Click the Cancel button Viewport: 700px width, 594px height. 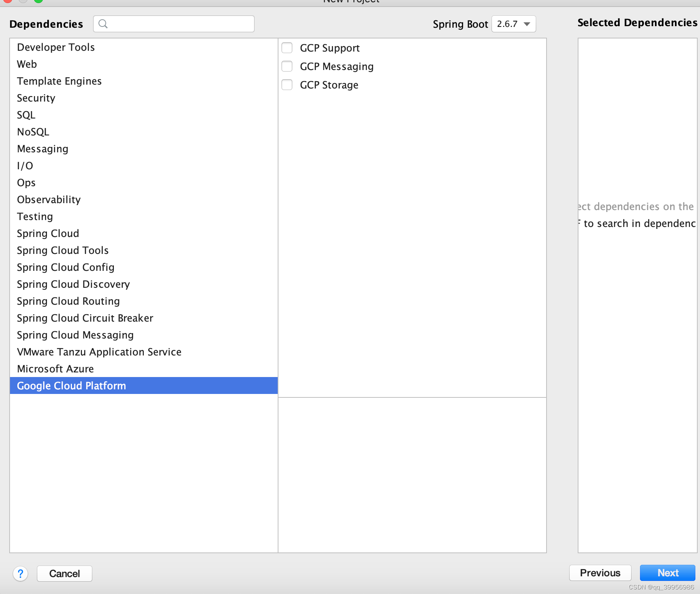pyautogui.click(x=65, y=574)
